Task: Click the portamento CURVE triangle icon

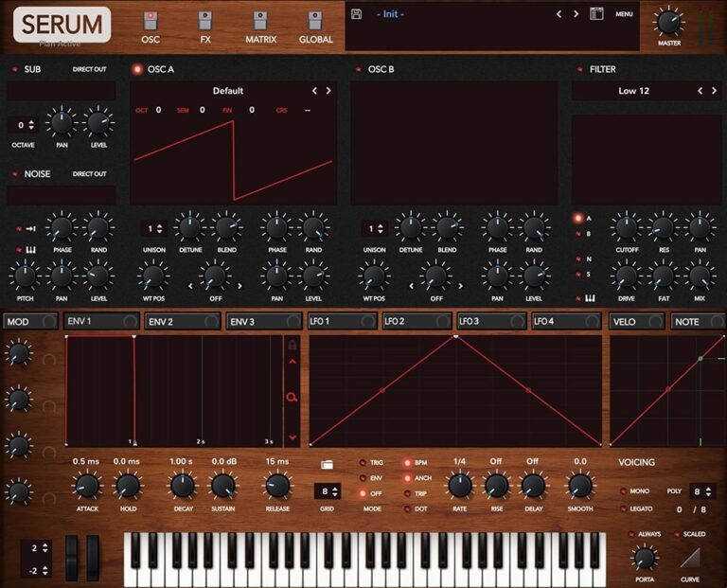Action: pyautogui.click(x=690, y=558)
